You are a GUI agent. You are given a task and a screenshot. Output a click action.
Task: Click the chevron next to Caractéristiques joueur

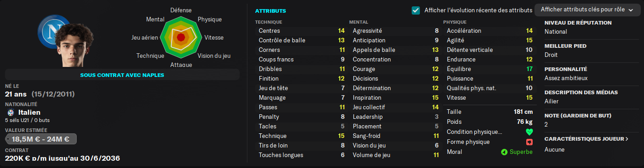click(626, 139)
